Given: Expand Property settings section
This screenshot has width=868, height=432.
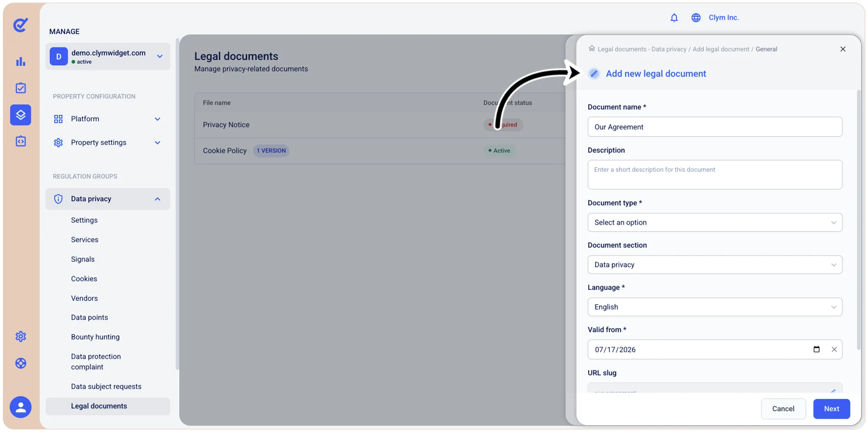Looking at the screenshot, I should (108, 142).
